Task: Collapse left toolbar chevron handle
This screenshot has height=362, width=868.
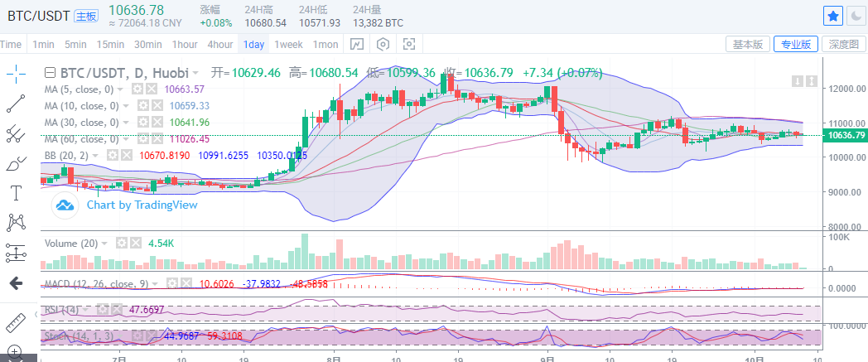Action: pyautogui.click(x=36, y=315)
